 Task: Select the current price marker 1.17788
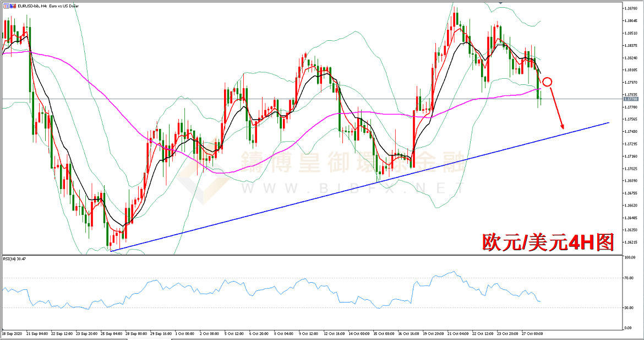click(631, 99)
